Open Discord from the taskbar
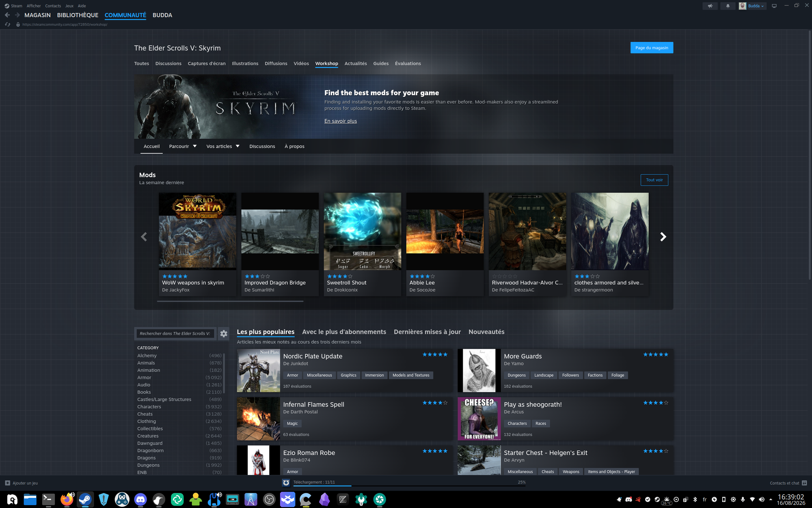 click(140, 499)
